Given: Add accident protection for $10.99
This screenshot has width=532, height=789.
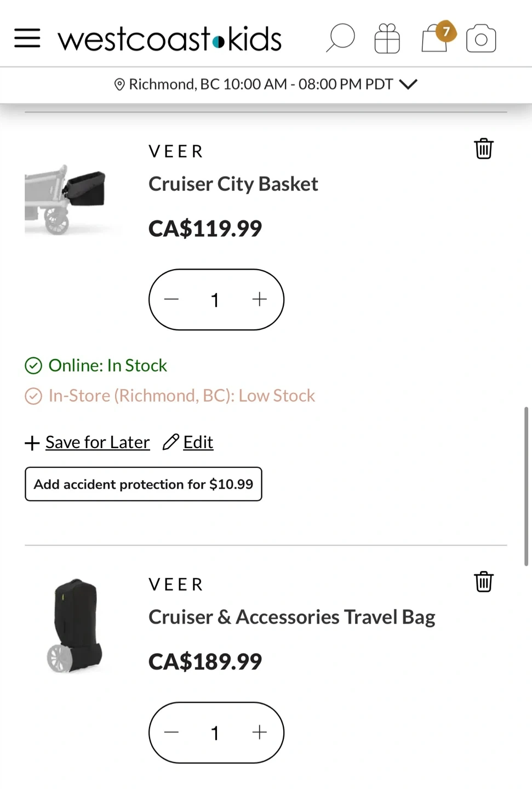Looking at the screenshot, I should click(143, 484).
